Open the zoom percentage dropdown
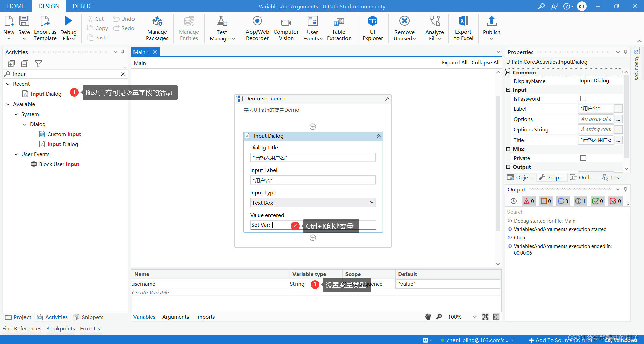The width and height of the screenshot is (644, 344). (475, 317)
